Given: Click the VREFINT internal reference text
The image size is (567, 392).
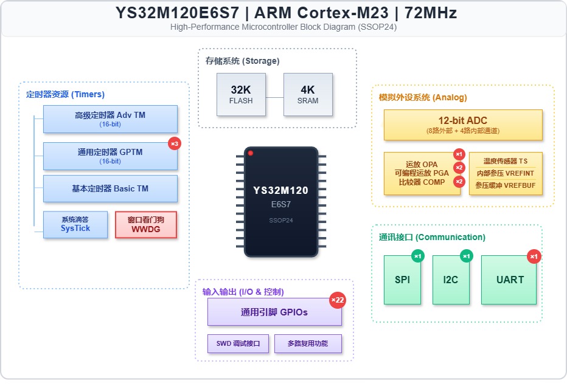Looking at the screenshot, I should (x=506, y=173).
